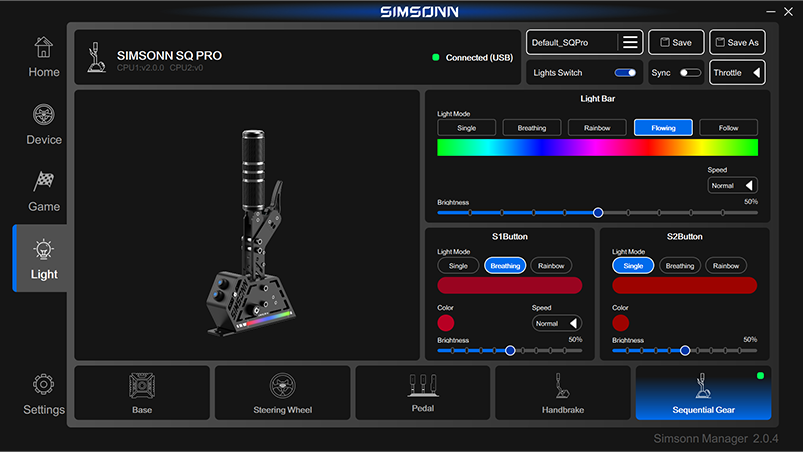Choose Rainbow mode for S2Button
Screen dimensions: 803x452
pos(726,266)
